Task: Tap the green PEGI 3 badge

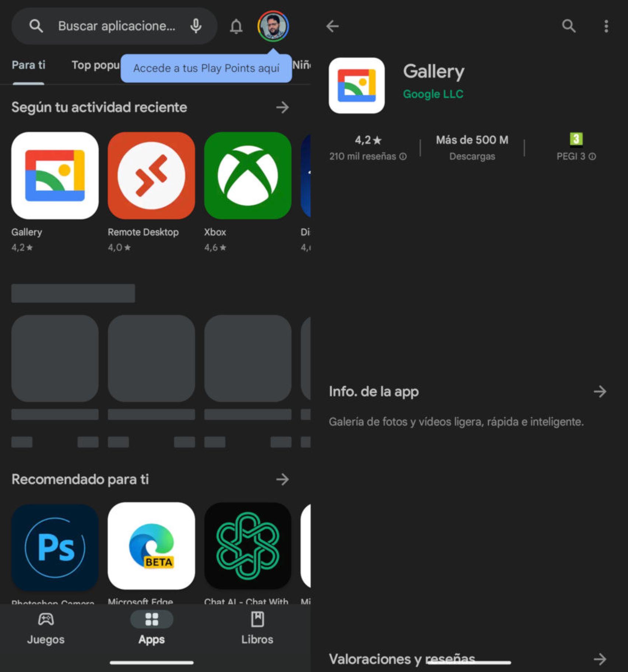Action: (576, 139)
